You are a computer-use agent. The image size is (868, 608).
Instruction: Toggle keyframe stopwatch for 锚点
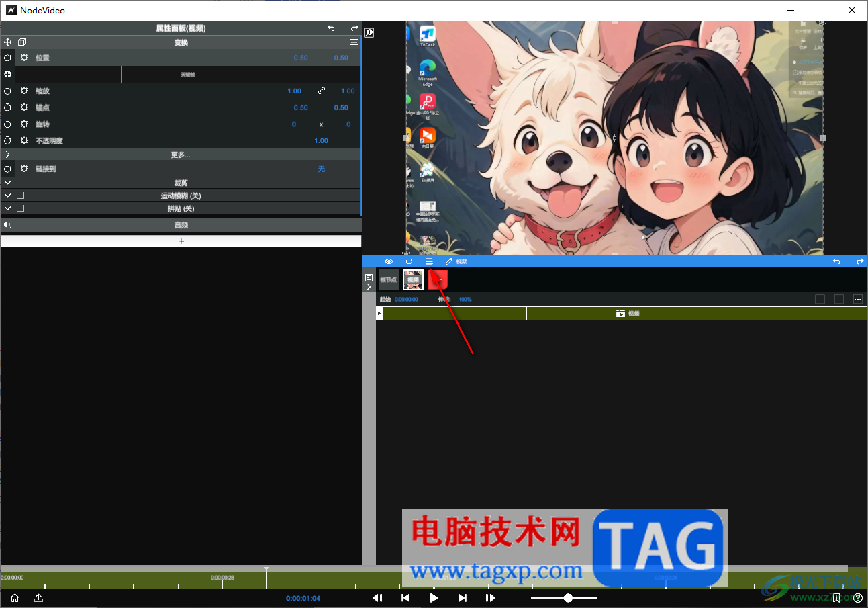(8, 107)
